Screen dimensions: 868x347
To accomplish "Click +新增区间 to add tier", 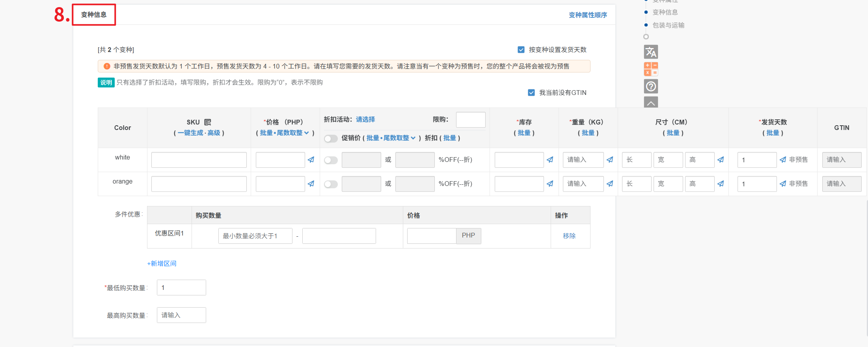I will [x=162, y=263].
